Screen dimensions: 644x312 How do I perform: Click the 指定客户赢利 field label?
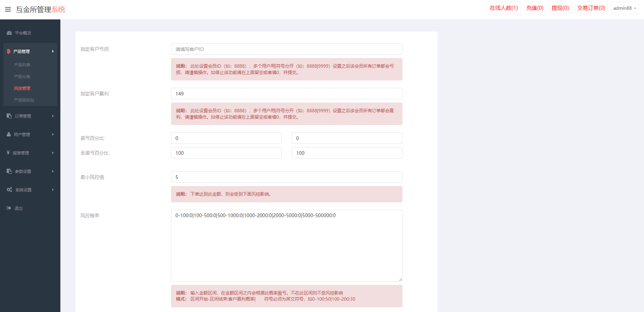[x=95, y=93]
